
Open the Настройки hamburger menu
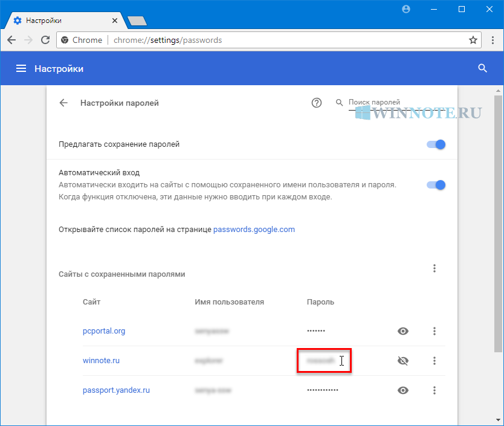pos(21,68)
